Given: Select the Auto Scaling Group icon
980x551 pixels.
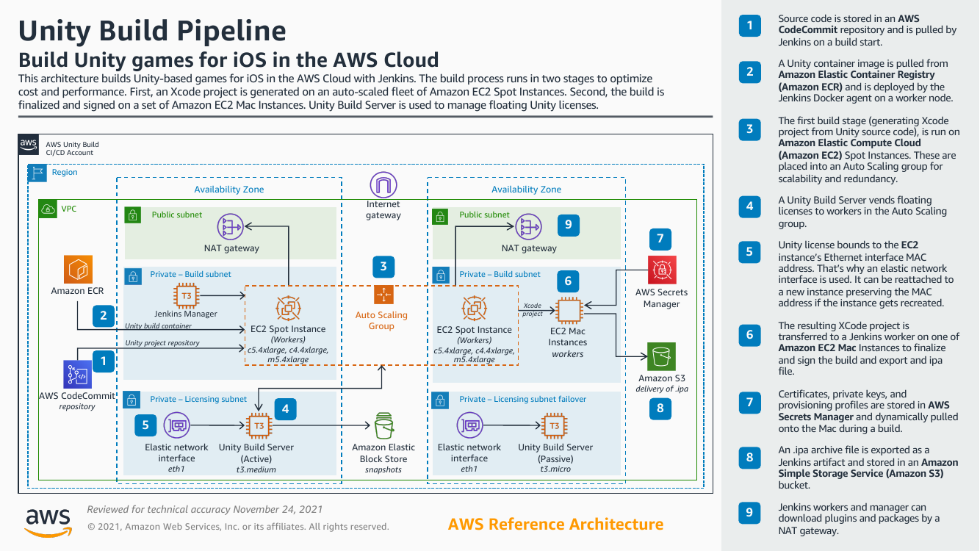Looking at the screenshot, I should [383, 295].
